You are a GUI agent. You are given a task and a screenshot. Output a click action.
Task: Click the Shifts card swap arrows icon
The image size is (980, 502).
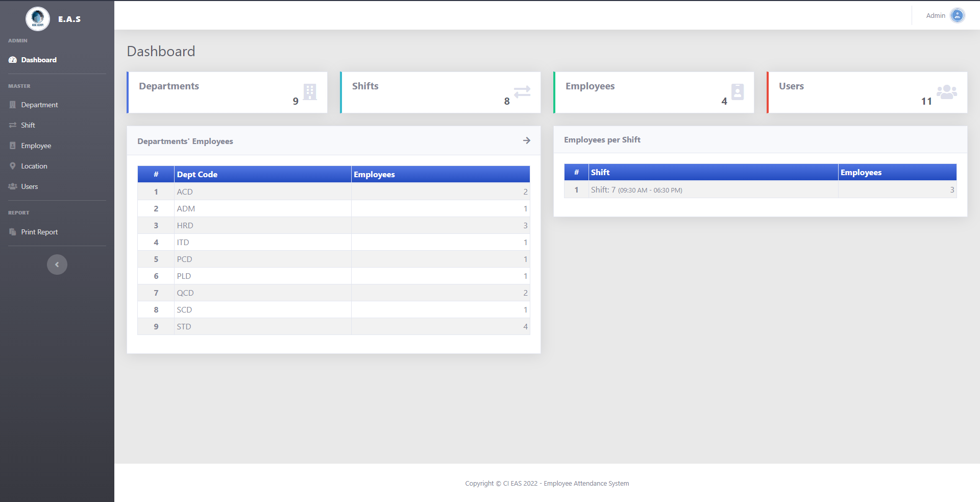click(521, 92)
